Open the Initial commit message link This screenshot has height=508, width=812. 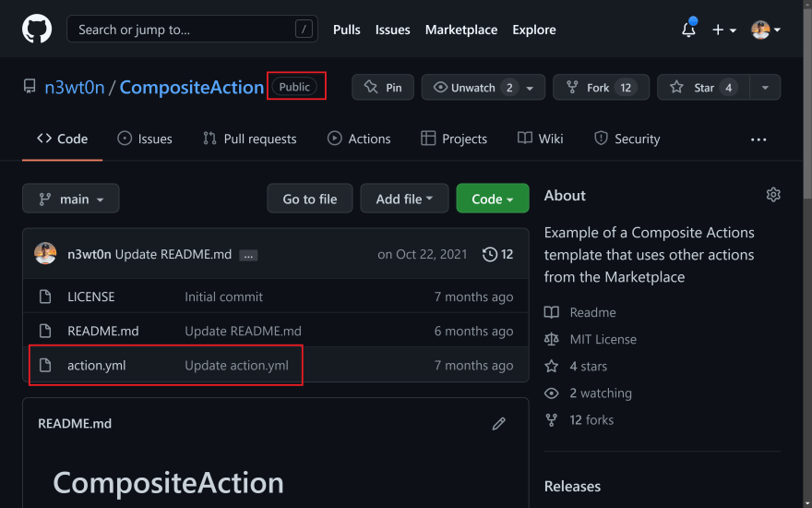(x=223, y=297)
